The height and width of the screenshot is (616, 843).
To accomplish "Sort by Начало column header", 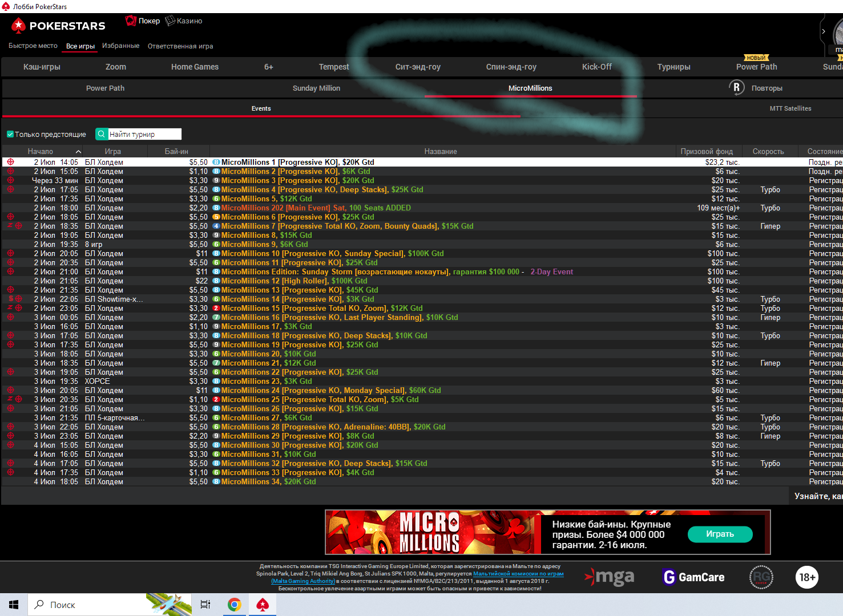I will point(41,151).
